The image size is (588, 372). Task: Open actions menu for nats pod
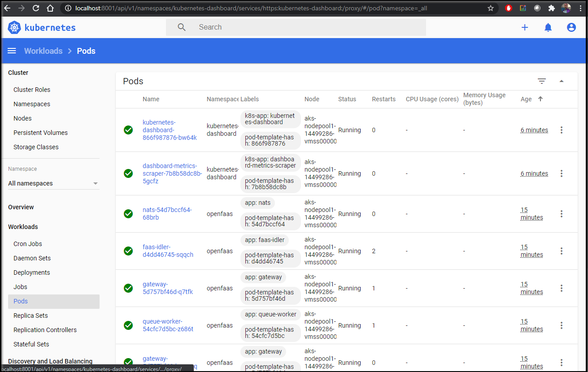coord(562,214)
